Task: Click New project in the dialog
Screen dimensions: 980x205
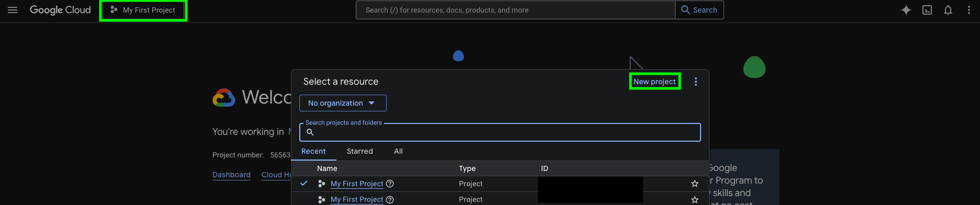Action: [x=655, y=82]
